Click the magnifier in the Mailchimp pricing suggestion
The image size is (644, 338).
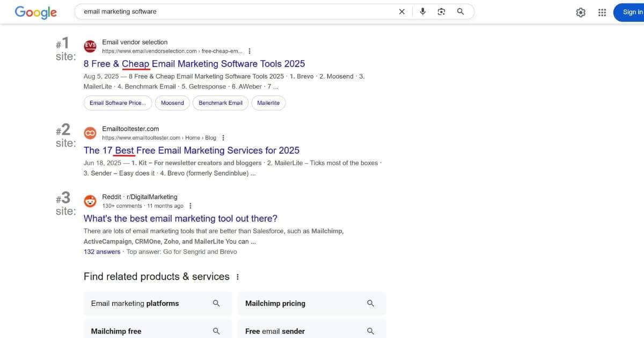pyautogui.click(x=370, y=303)
